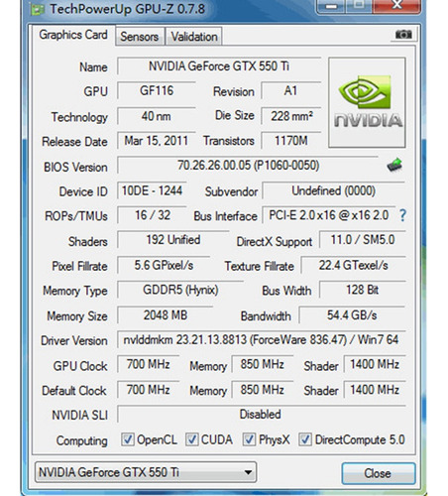This screenshot has width=448, height=496.
Task: Toggle the DirectCompute 5.0 checkbox
Action: (305, 439)
